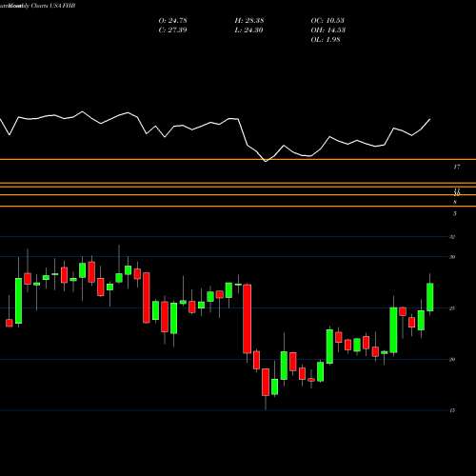Click the last green candle on the right

pyautogui.click(x=430, y=297)
